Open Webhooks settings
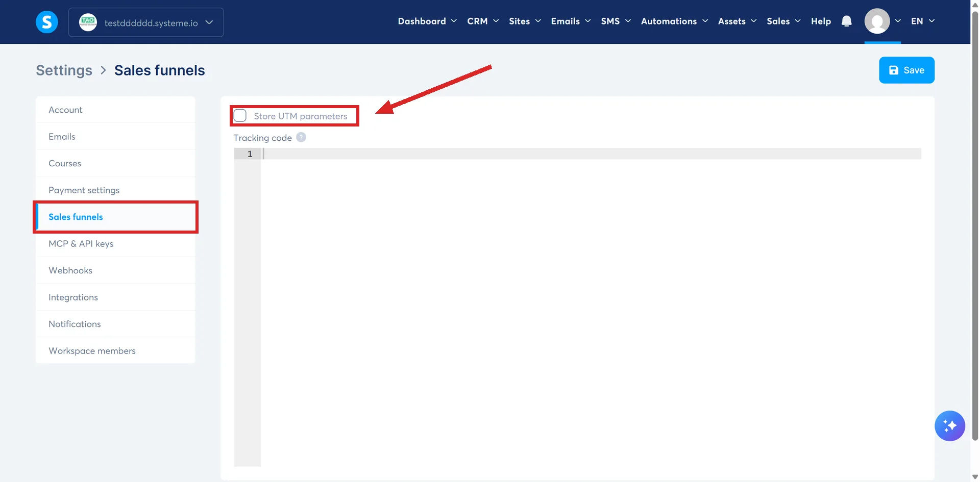The width and height of the screenshot is (980, 482). (115, 270)
